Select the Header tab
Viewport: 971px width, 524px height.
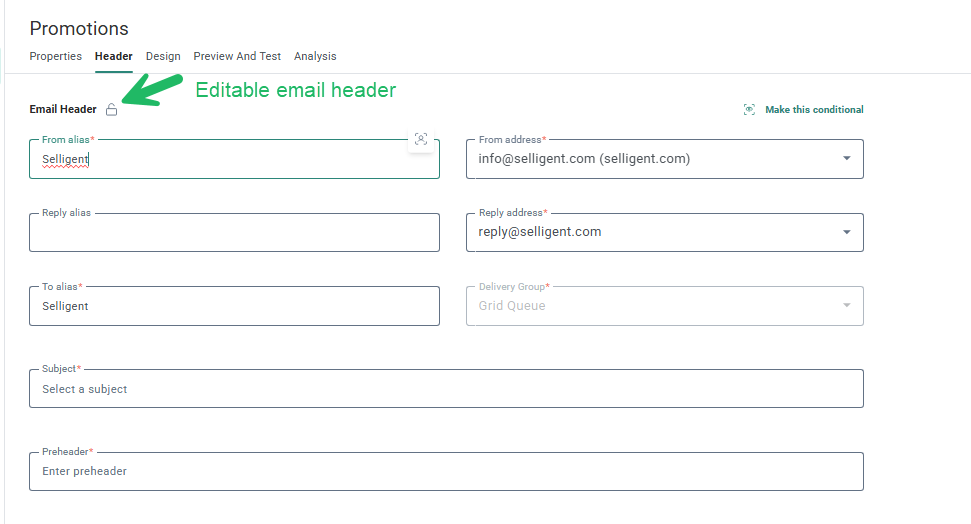(114, 56)
